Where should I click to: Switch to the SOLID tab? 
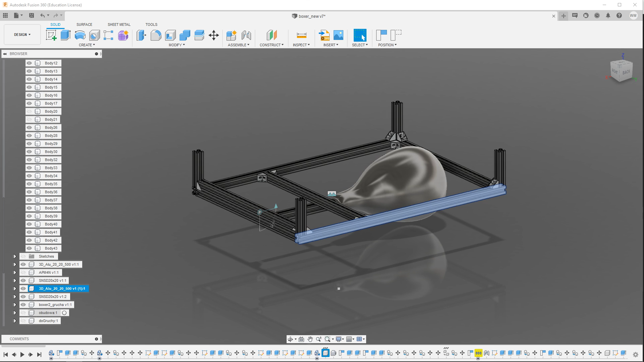55,24
